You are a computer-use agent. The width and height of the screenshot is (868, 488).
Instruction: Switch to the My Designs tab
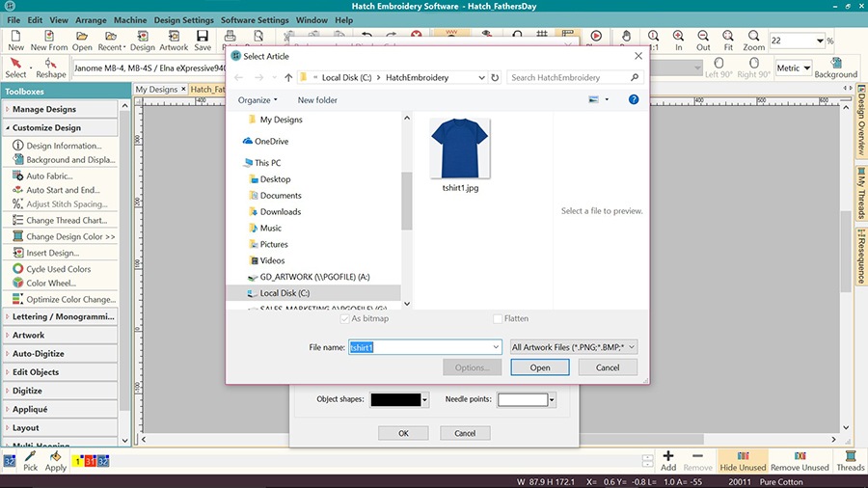(x=156, y=90)
